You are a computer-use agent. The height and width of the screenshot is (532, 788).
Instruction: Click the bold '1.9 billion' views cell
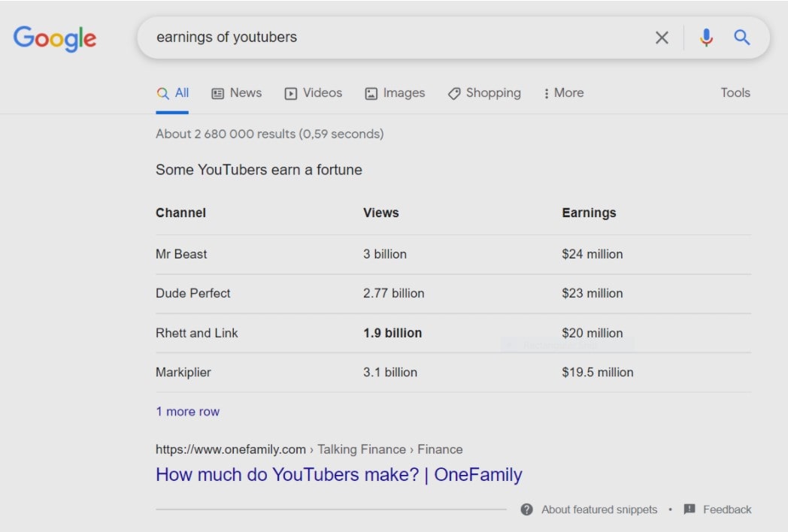(x=392, y=333)
